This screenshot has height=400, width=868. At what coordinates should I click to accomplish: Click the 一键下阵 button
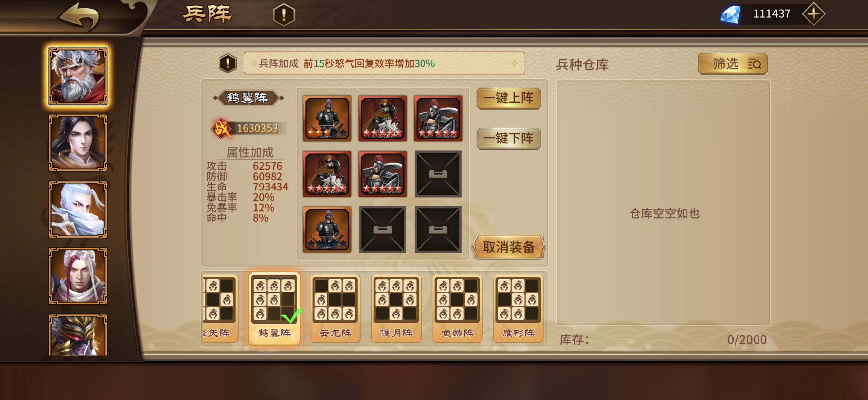(x=508, y=138)
